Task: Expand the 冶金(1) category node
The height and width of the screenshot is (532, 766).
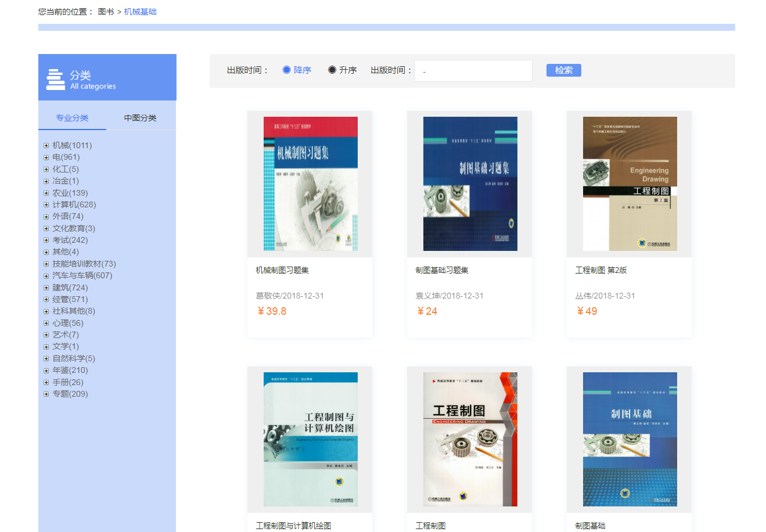Action: tap(46, 181)
